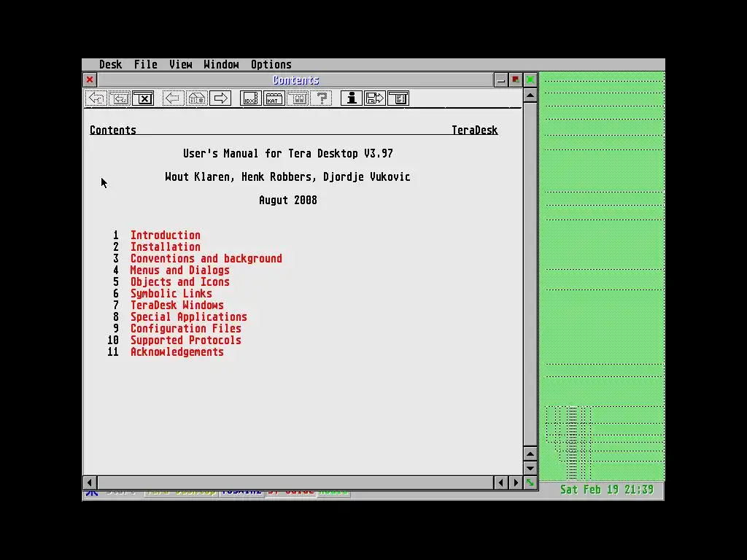The width and height of the screenshot is (747, 560).
Task: Click the Contents window title bar
Action: pyautogui.click(x=295, y=80)
